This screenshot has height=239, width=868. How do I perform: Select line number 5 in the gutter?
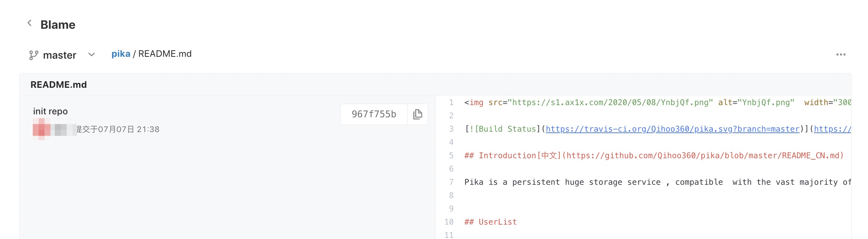pyautogui.click(x=451, y=156)
